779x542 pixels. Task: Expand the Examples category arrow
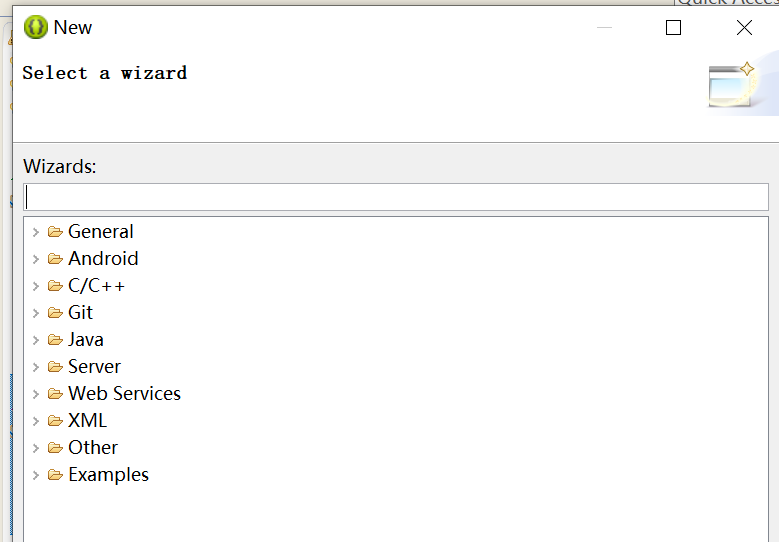(x=36, y=475)
